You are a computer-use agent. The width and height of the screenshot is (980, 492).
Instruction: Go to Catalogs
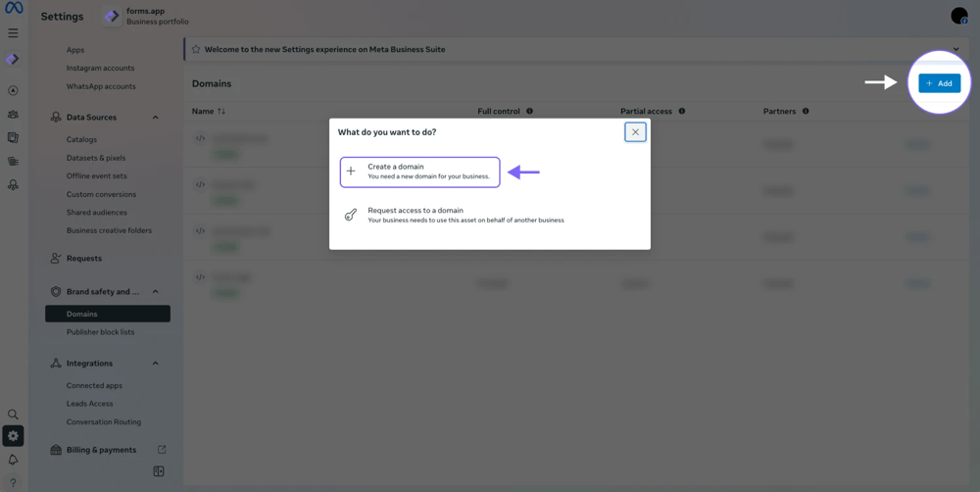[x=81, y=139]
